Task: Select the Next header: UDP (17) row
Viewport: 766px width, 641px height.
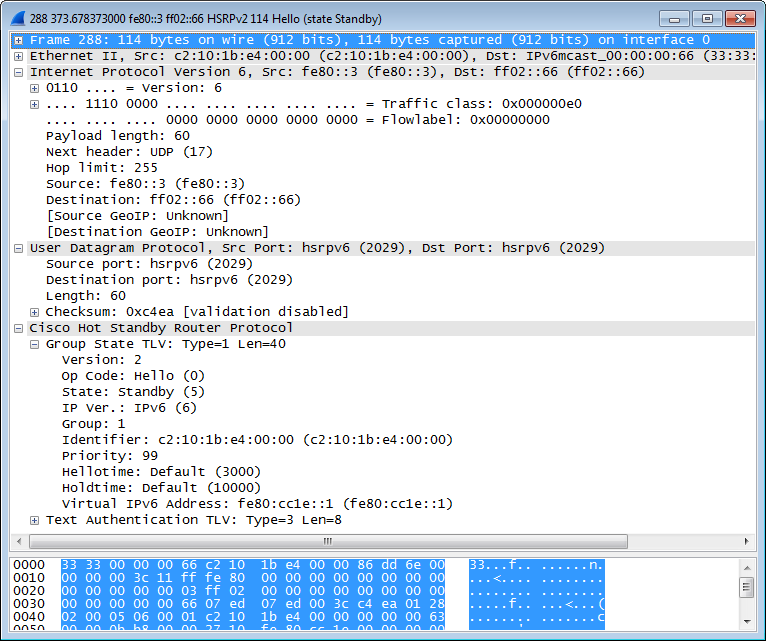Action: click(x=129, y=152)
